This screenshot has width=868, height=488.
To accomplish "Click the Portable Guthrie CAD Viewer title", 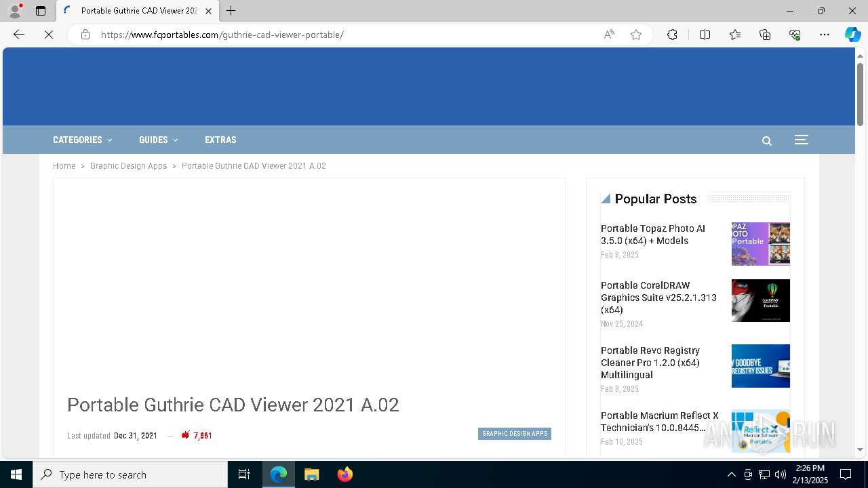I will point(233,405).
